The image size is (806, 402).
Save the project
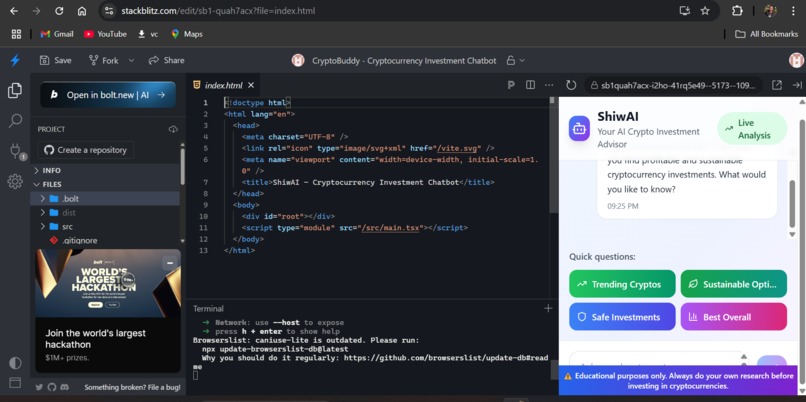(56, 60)
